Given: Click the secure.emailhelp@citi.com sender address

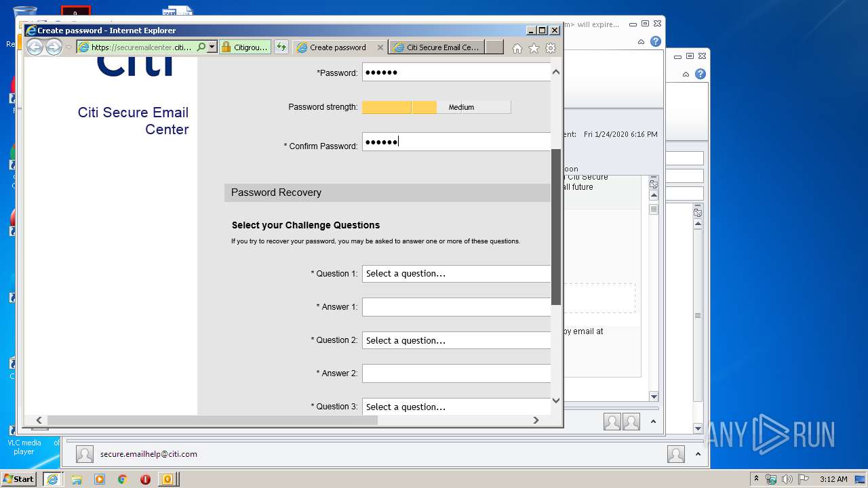Looking at the screenshot, I should [149, 454].
